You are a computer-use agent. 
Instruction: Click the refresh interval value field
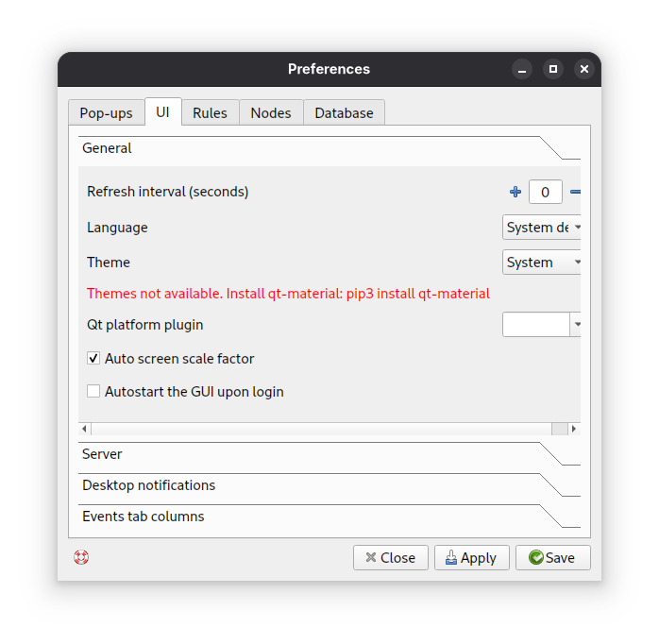(545, 192)
